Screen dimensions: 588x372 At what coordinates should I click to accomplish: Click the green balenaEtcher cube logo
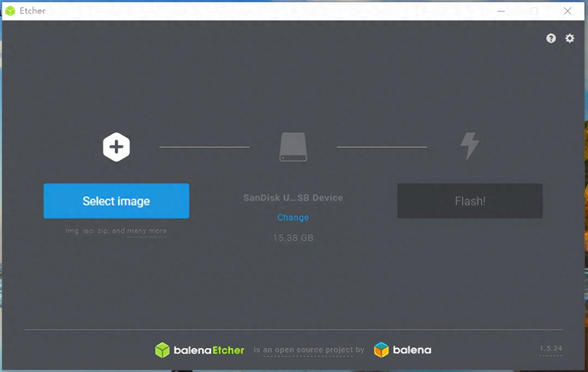tap(162, 350)
